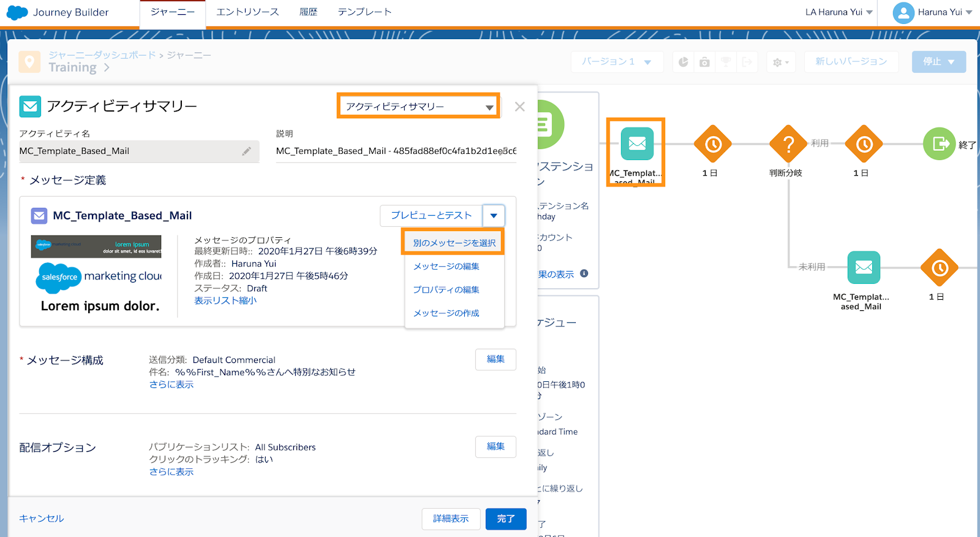Click the envelope icon beside アクティビティサマリー title

(30, 107)
